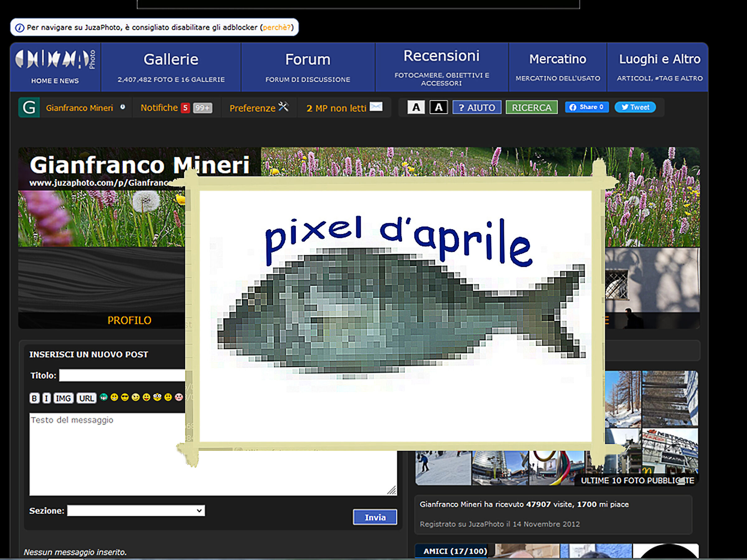The image size is (747, 560).
Task: Insert a link using the URL icon
Action: pyautogui.click(x=86, y=398)
